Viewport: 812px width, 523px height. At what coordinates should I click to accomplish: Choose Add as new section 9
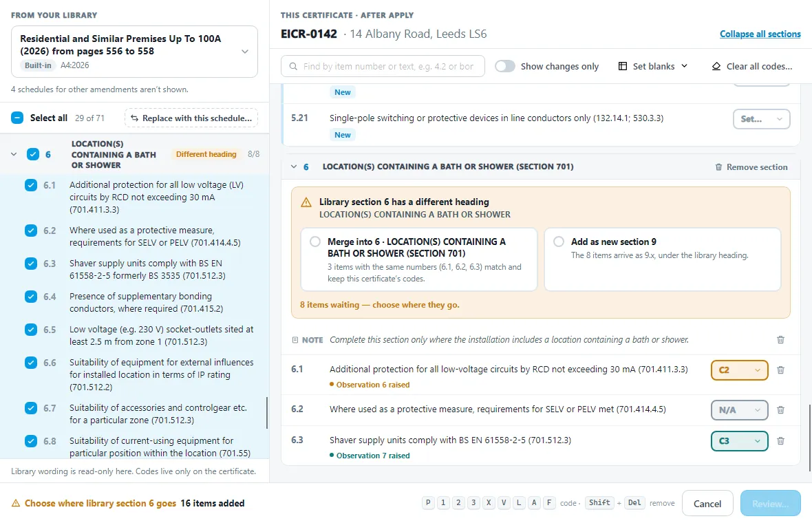[x=559, y=242]
